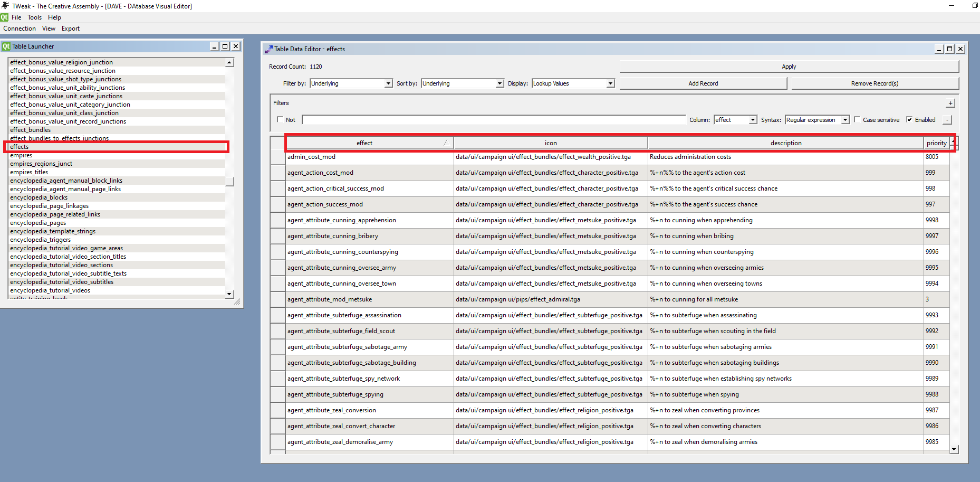Maximize the Table Launcher sub-window

(225, 46)
